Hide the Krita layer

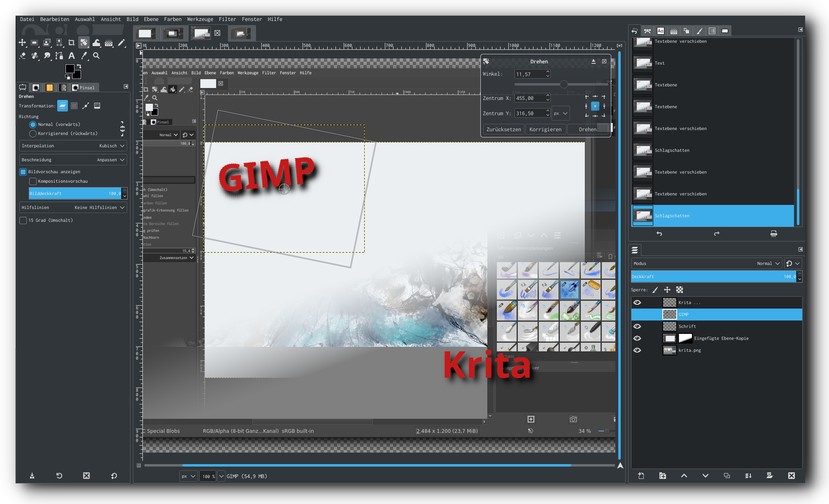coord(637,302)
